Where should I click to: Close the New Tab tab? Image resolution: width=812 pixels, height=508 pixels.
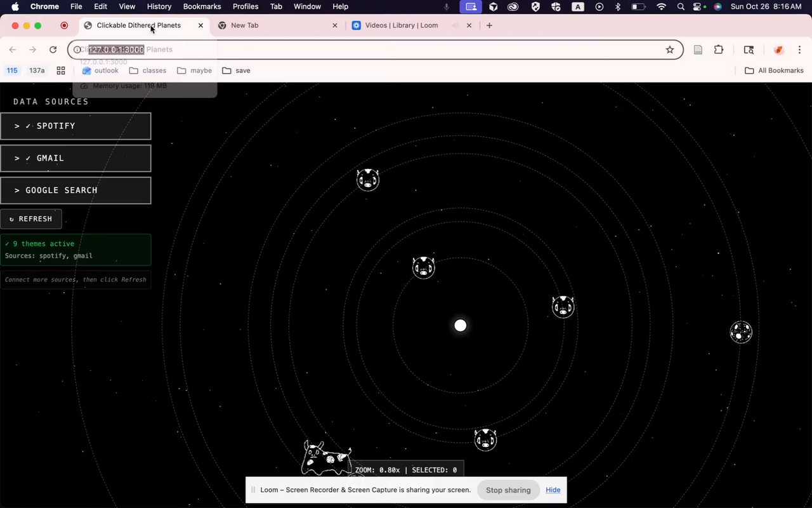tap(335, 25)
